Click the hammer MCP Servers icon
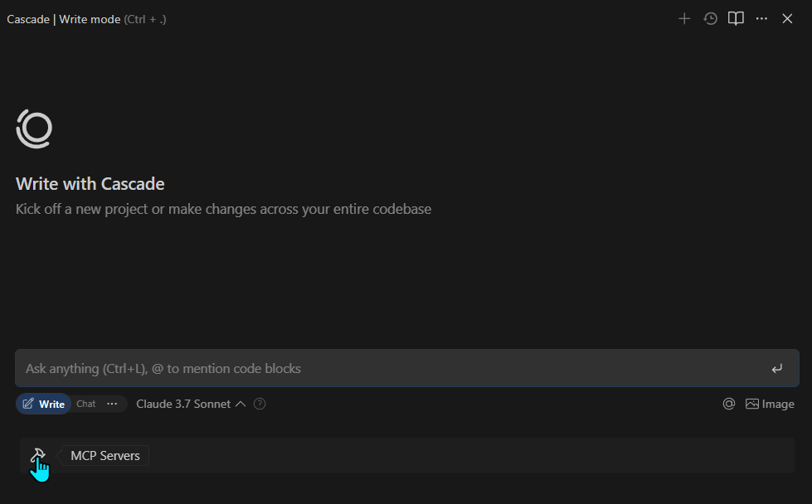812x504 pixels. click(x=37, y=455)
